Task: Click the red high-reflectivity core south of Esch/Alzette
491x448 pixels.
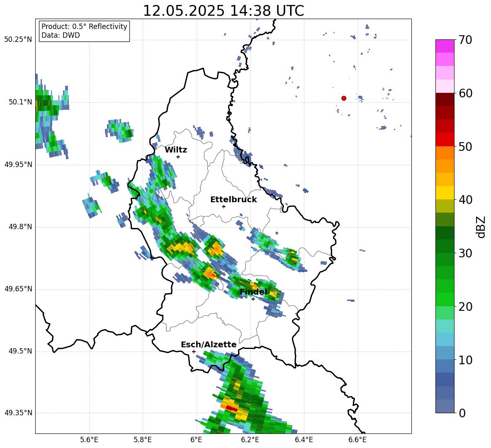Action: pyautogui.click(x=232, y=408)
